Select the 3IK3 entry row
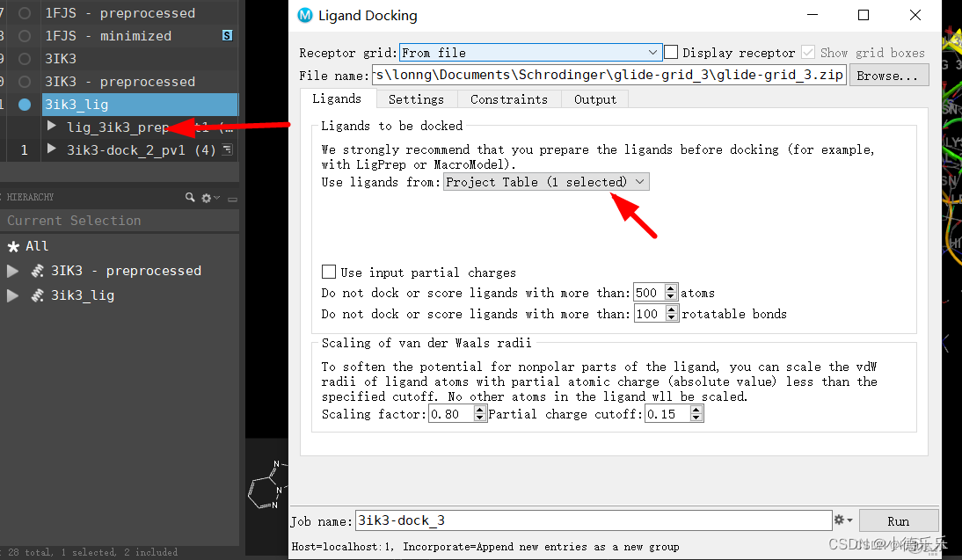The image size is (962, 560). [140, 59]
